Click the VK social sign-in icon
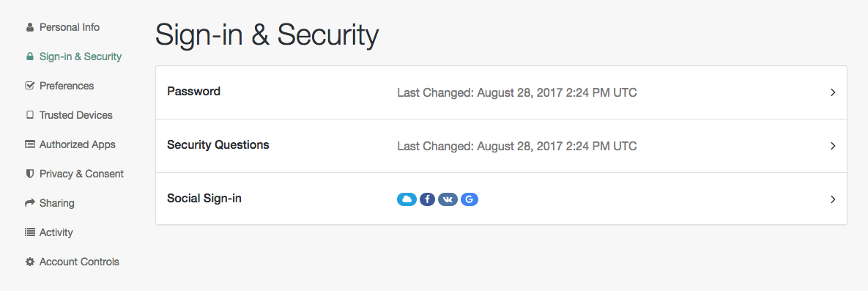This screenshot has height=291, width=868. (x=448, y=199)
